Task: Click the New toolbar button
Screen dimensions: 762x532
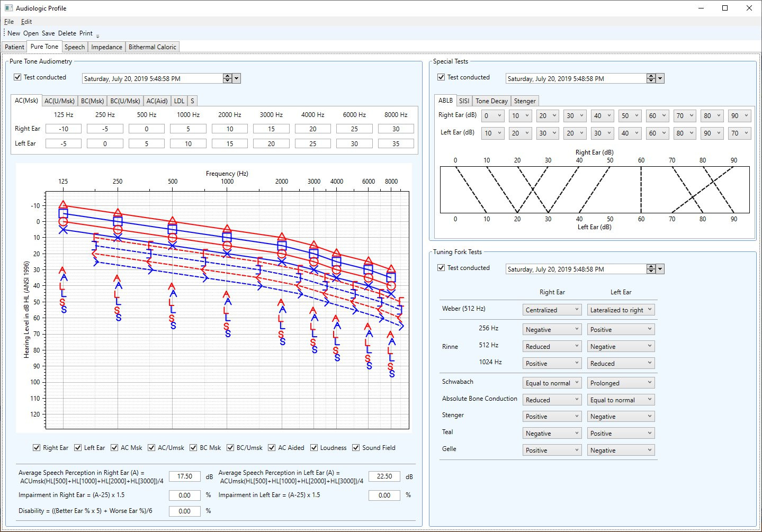Action: 14,33
